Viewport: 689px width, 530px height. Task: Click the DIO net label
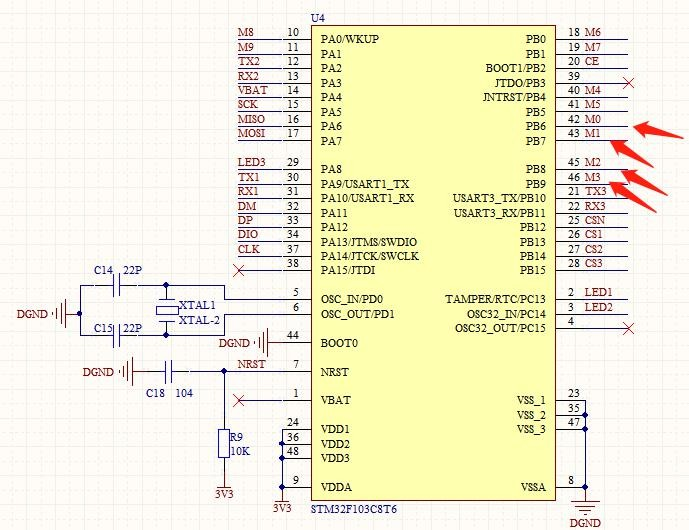coord(248,234)
